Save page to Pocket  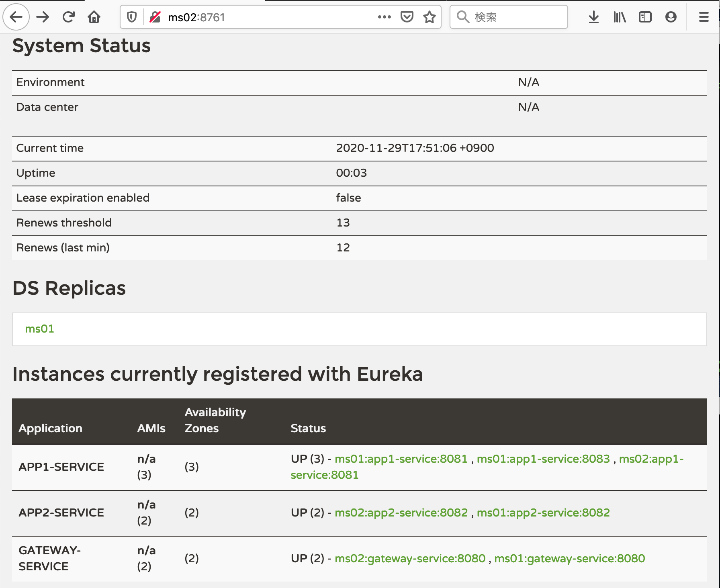coord(407,17)
